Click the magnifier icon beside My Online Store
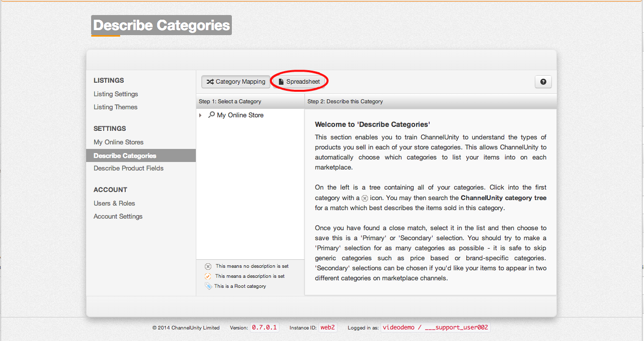 click(211, 115)
